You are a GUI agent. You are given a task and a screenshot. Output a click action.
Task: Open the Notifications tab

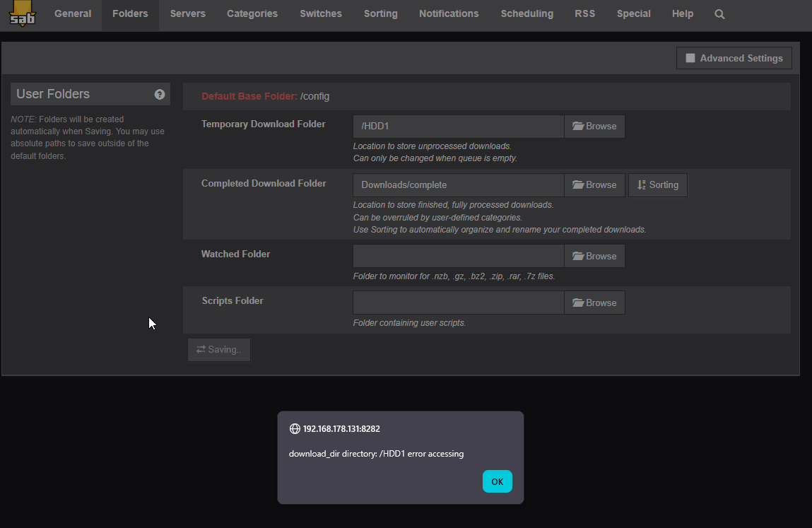pos(449,14)
